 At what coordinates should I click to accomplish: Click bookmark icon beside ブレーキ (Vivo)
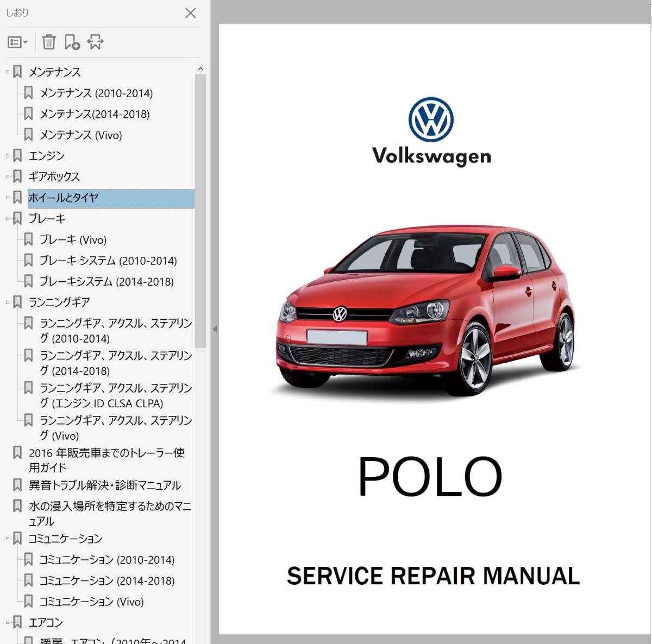28,239
